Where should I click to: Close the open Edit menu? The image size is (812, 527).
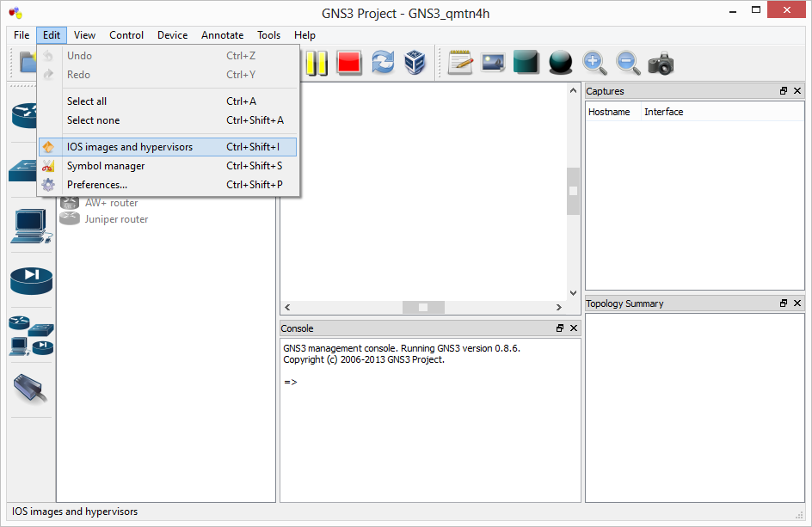pos(52,34)
